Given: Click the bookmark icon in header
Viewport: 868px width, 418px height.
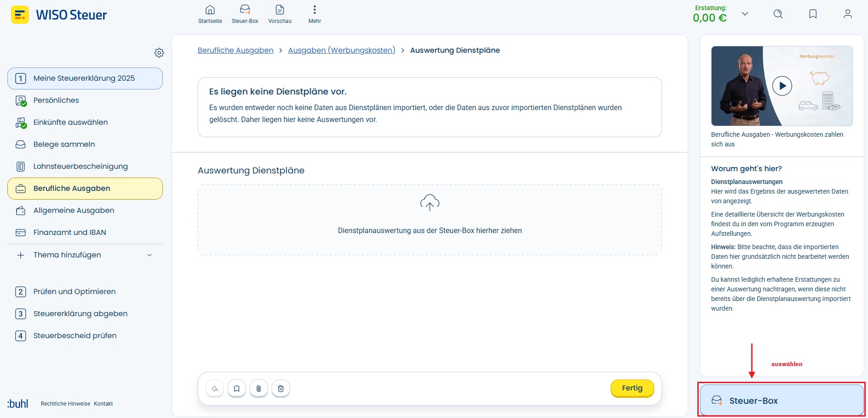Looking at the screenshot, I should [813, 14].
